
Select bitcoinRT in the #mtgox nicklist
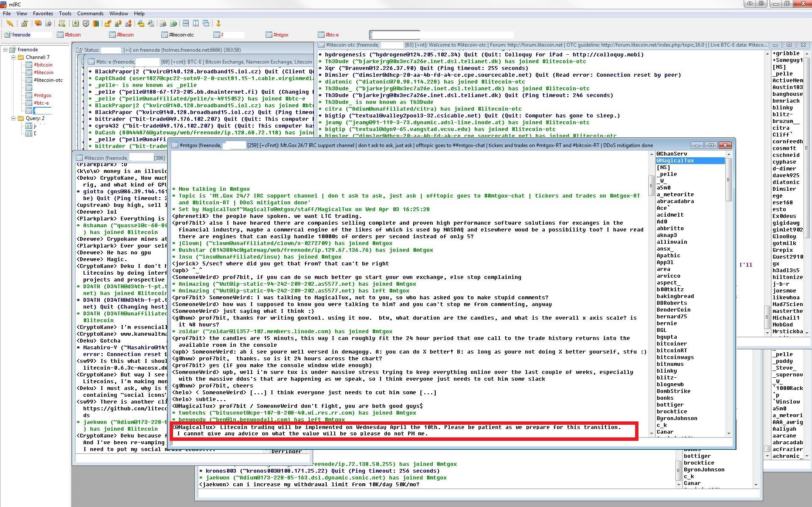672,351
